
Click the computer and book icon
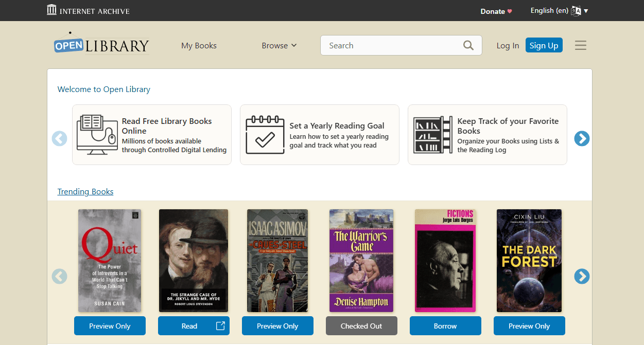click(96, 135)
